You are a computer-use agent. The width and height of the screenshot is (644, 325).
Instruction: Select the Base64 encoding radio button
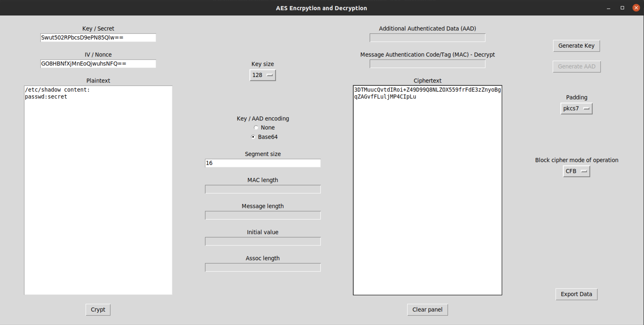pos(253,137)
